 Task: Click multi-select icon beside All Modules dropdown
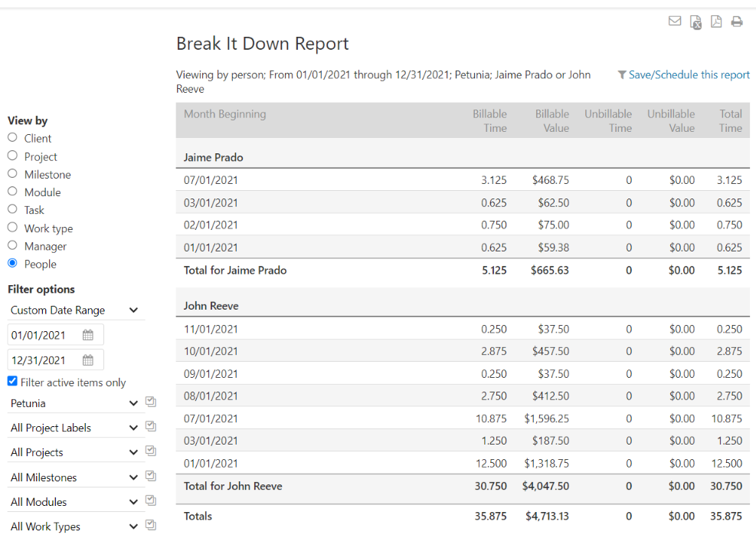(151, 501)
